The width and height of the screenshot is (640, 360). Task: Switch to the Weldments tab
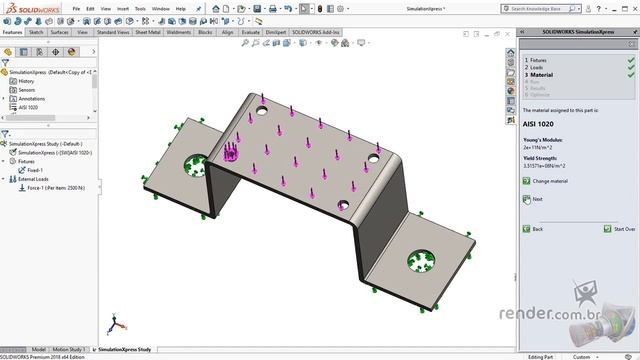tap(179, 32)
